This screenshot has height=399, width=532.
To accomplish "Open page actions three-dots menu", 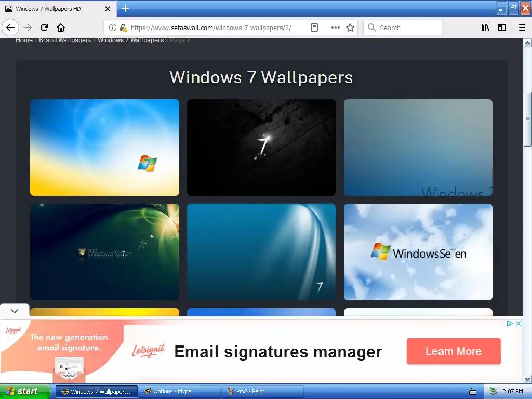I will click(x=335, y=28).
